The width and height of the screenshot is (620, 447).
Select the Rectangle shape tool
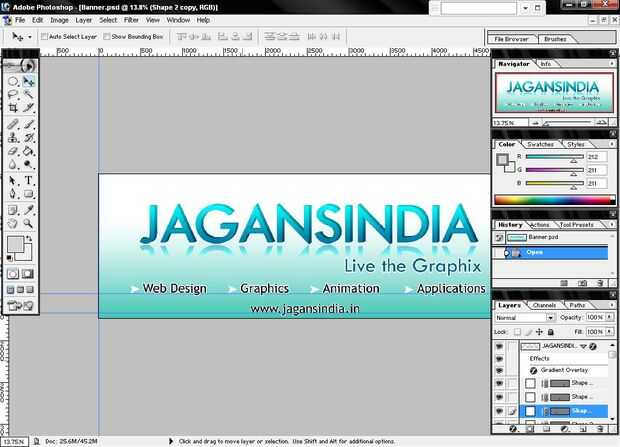coord(28,194)
